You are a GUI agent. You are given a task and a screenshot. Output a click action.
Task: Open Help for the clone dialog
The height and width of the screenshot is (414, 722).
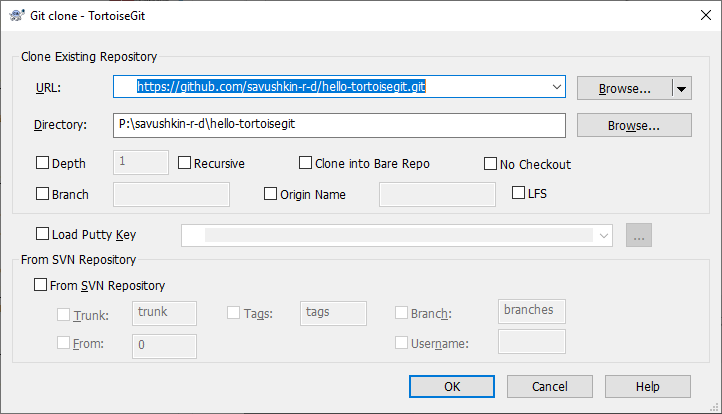[647, 386]
